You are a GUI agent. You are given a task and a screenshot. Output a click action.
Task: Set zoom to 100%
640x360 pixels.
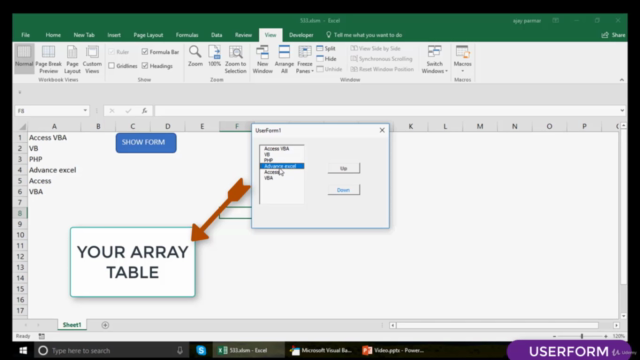[x=214, y=56]
